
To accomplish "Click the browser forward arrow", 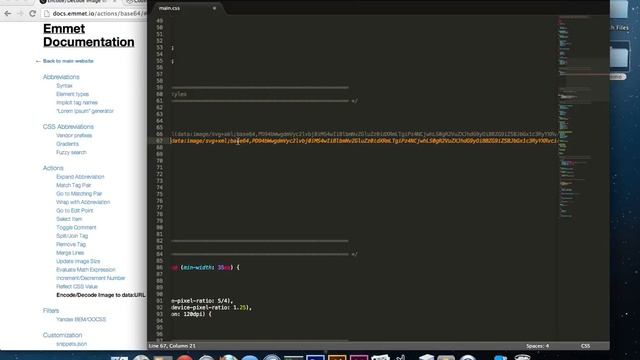I will tap(20, 13).
